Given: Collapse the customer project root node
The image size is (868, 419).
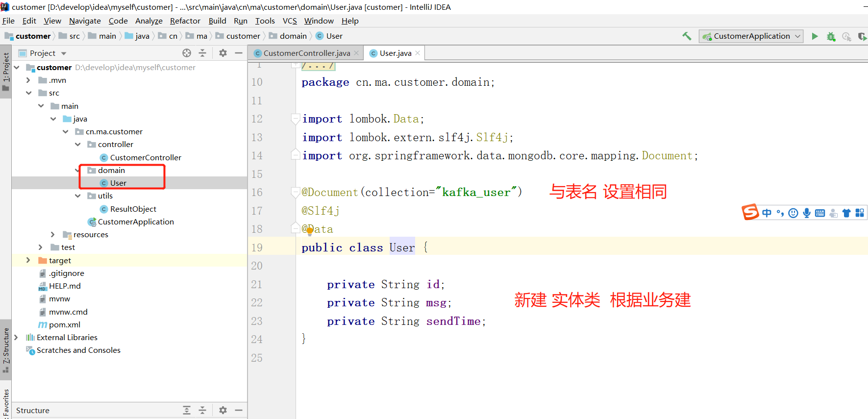Looking at the screenshot, I should point(17,67).
